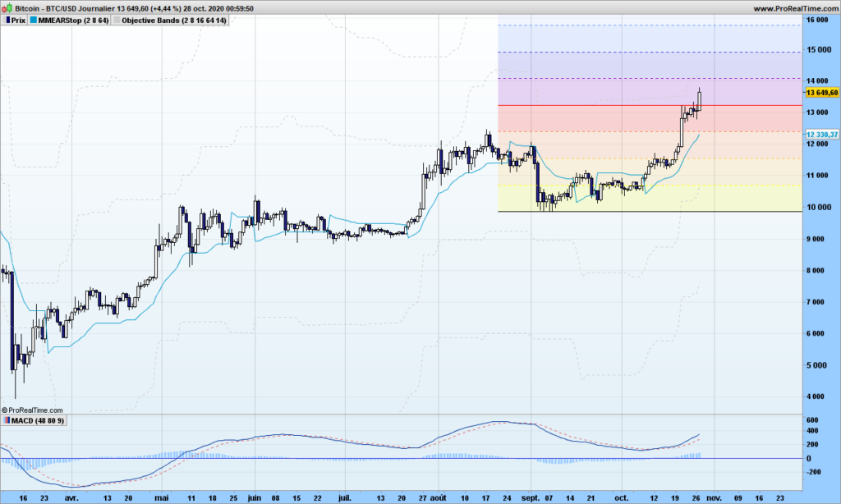
Task: Click the blue 12 330,37 stop price tag
Action: click(x=821, y=135)
